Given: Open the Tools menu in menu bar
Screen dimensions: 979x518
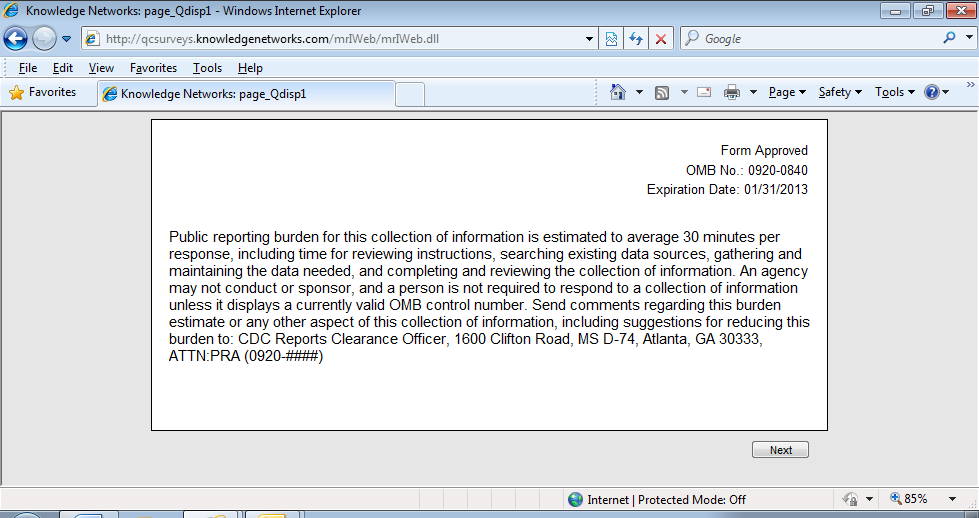Looking at the screenshot, I should [x=207, y=68].
